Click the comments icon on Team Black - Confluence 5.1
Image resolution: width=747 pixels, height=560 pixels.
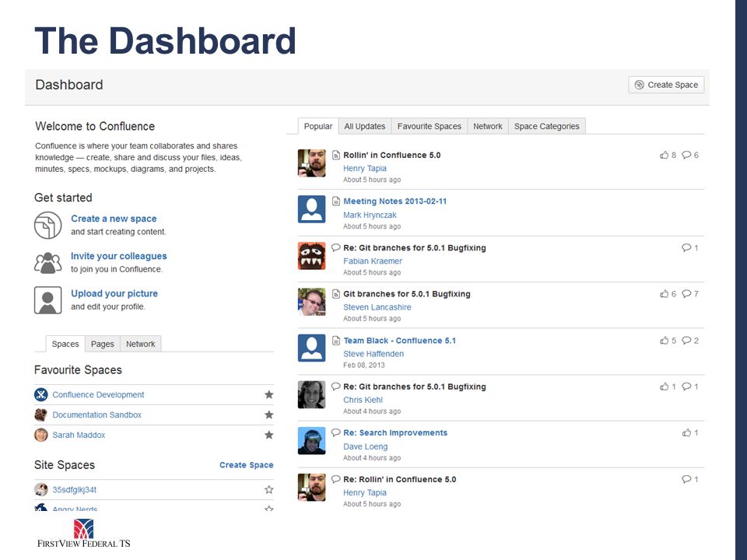[686, 341]
